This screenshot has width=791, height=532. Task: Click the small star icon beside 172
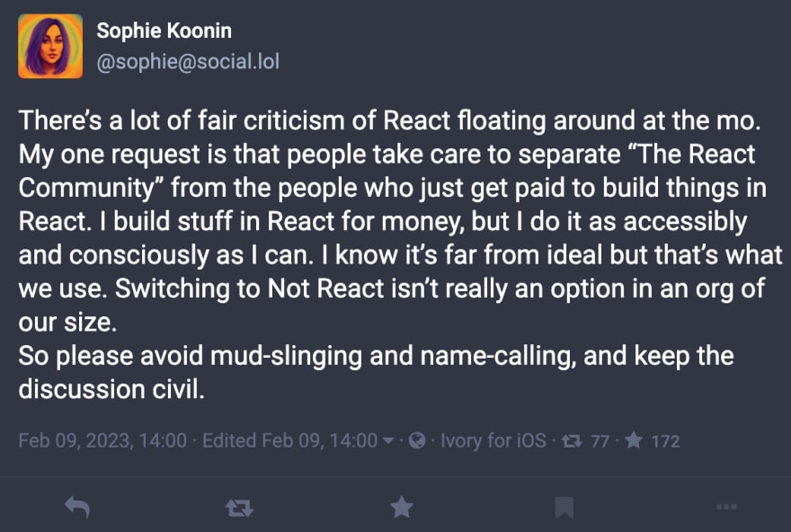(x=634, y=440)
